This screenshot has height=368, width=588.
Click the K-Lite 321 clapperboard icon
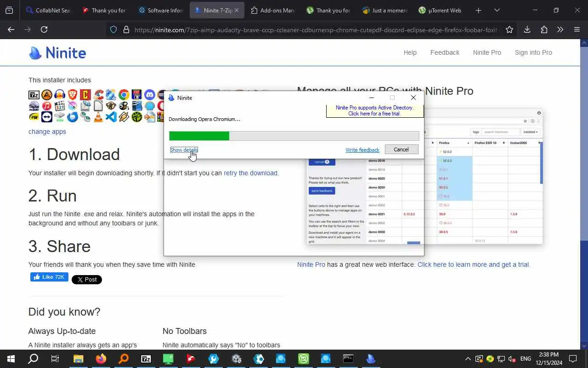(60, 106)
